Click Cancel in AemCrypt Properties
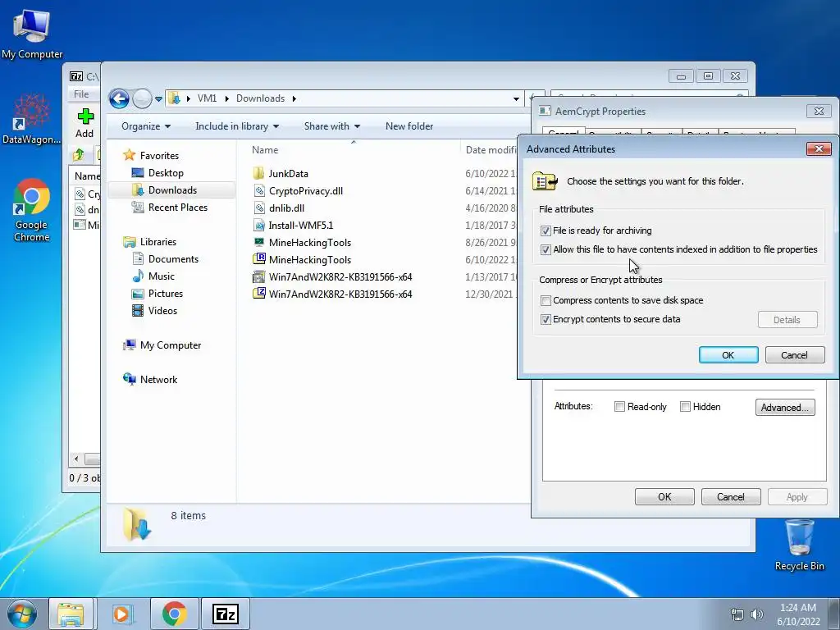Image resolution: width=840 pixels, height=630 pixels. pos(731,496)
